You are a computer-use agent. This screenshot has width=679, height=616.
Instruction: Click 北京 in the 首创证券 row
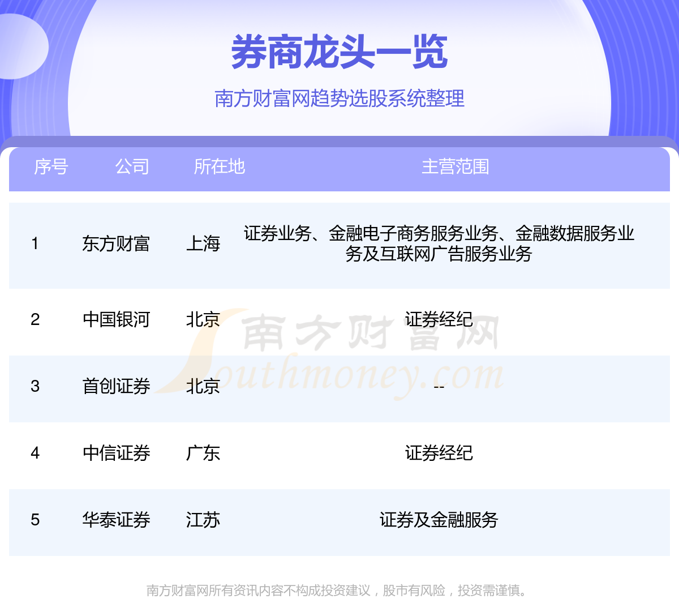(203, 386)
